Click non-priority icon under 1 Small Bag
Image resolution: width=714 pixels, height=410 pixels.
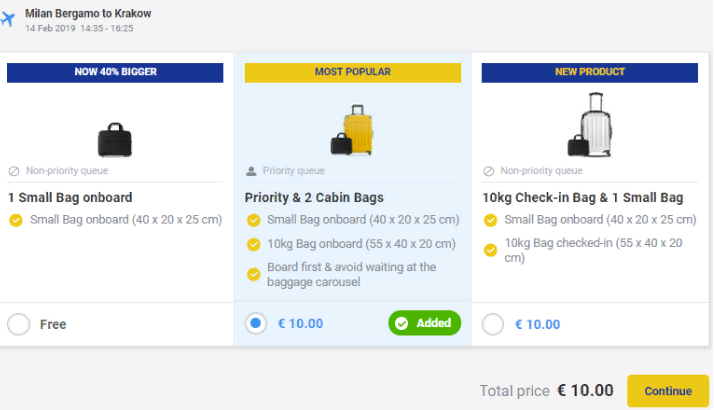pyautogui.click(x=14, y=171)
